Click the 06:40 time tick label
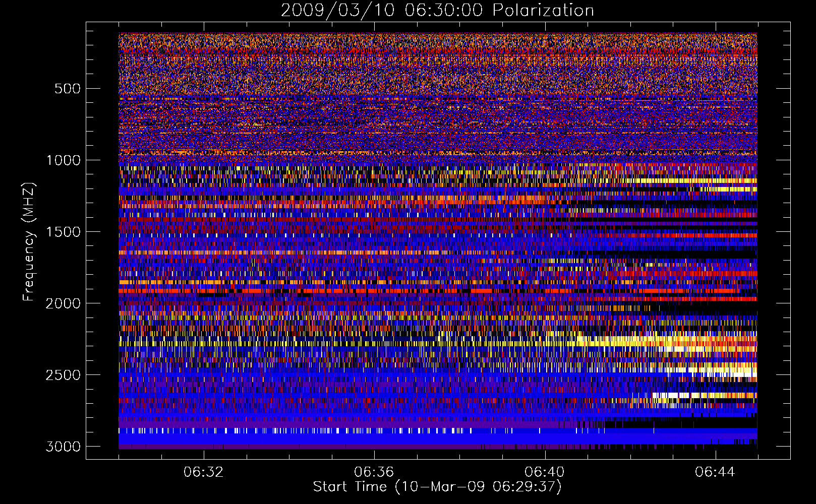This screenshot has height=504, width=816. coord(545,472)
